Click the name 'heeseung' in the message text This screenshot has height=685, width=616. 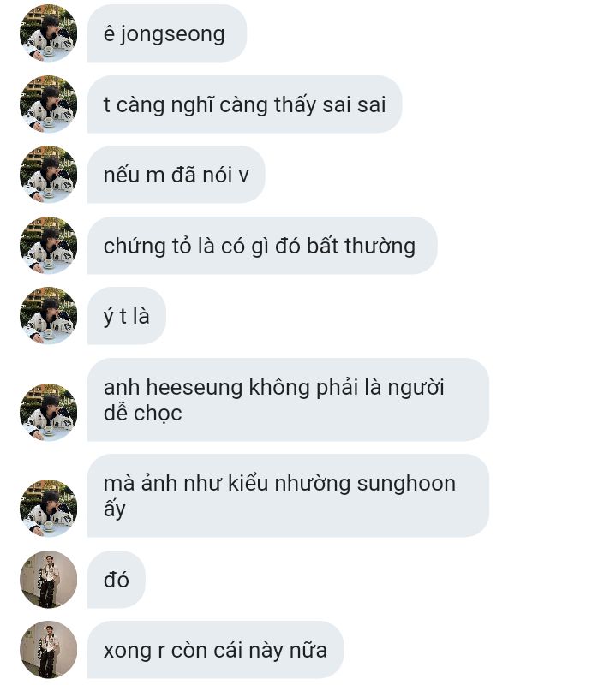pos(194,388)
